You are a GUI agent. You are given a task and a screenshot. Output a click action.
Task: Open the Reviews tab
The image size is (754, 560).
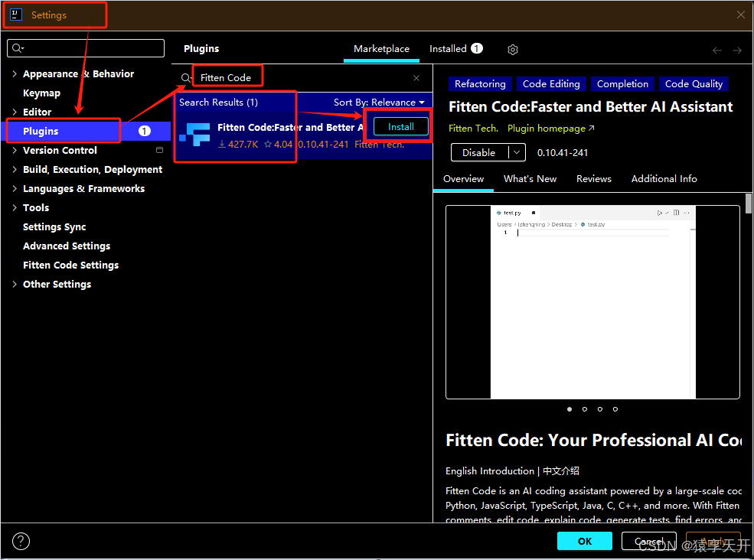(594, 179)
